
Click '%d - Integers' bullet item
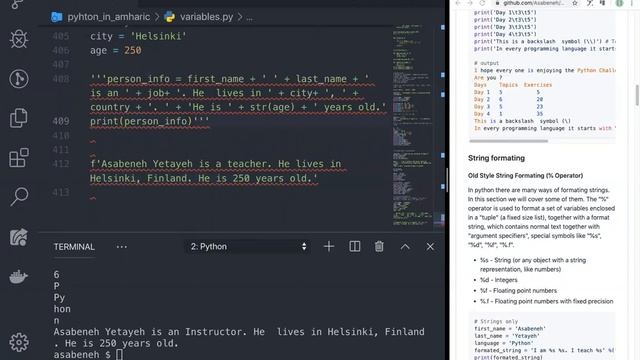(x=498, y=280)
